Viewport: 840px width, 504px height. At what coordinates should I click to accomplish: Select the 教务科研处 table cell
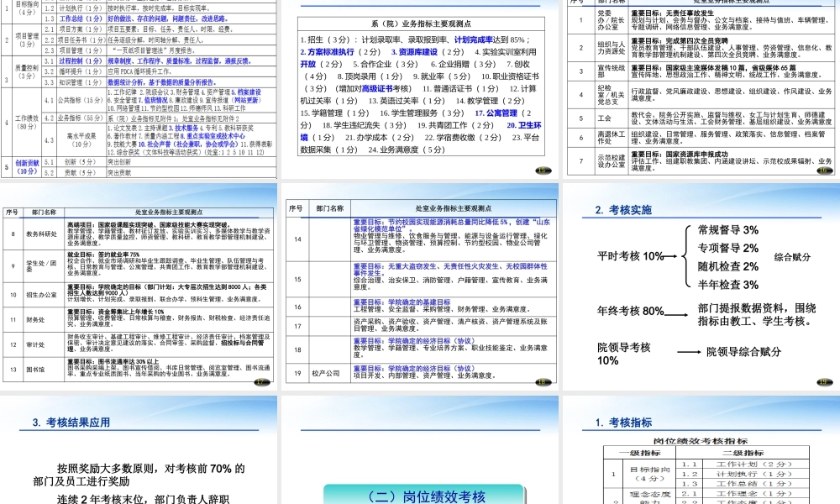tap(42, 234)
